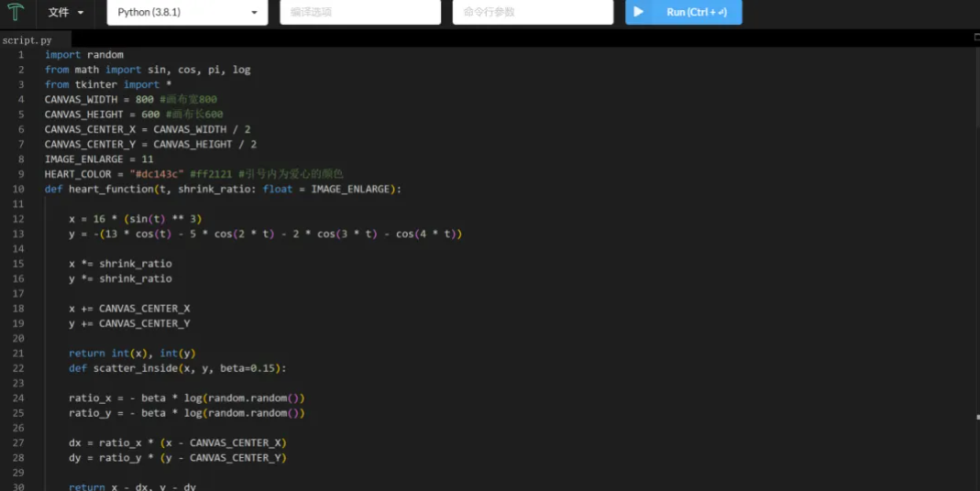Click the "return int(x), int(y)" statement
The image size is (980, 491).
(132, 353)
